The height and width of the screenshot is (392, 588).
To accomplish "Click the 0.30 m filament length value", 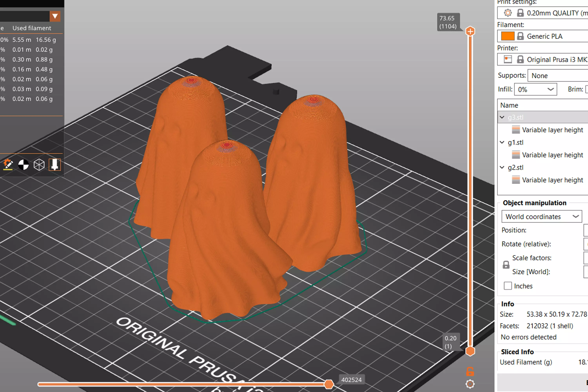I will point(22,60).
